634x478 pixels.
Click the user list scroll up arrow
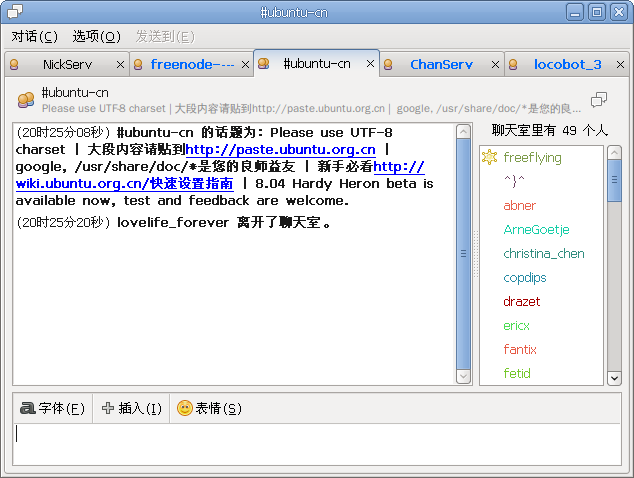click(x=615, y=153)
